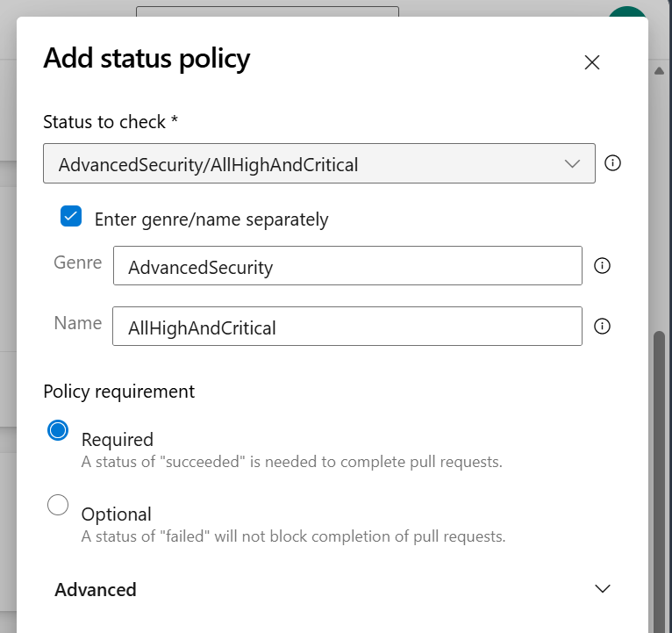Click the Name field containing AllHighAndCritical
672x633 pixels.
tap(347, 326)
